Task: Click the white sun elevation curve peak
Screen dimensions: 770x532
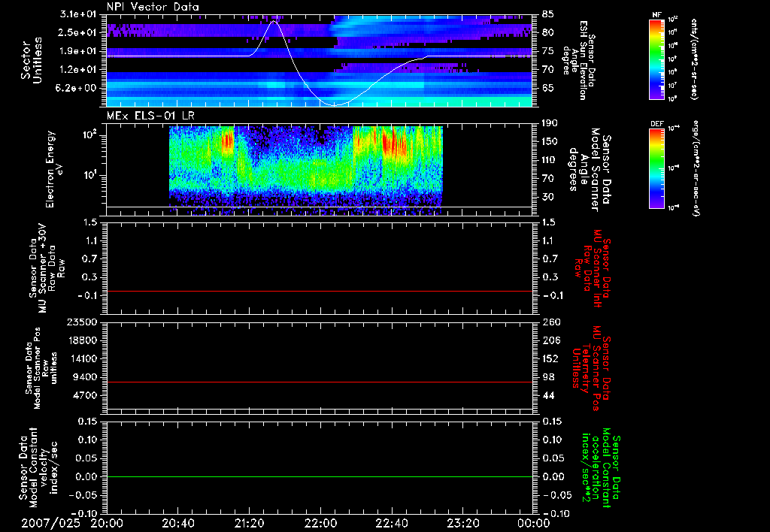Action: [274, 21]
